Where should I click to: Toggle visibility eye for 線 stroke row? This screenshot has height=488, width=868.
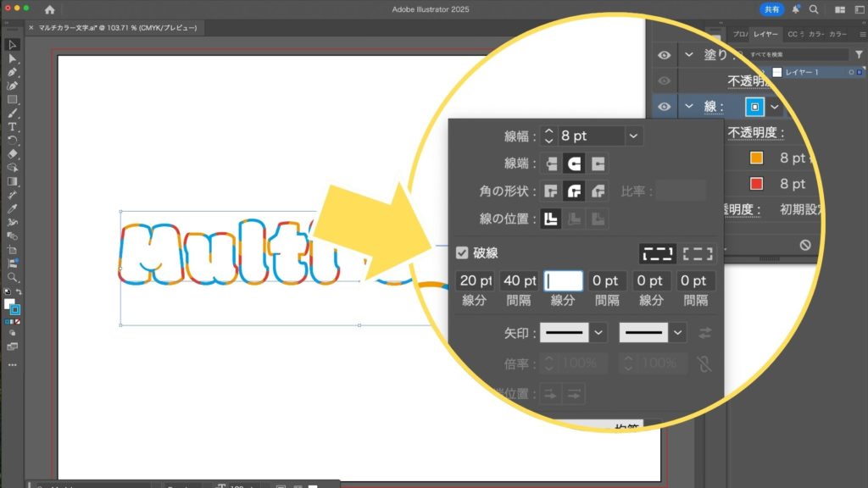[x=665, y=107]
